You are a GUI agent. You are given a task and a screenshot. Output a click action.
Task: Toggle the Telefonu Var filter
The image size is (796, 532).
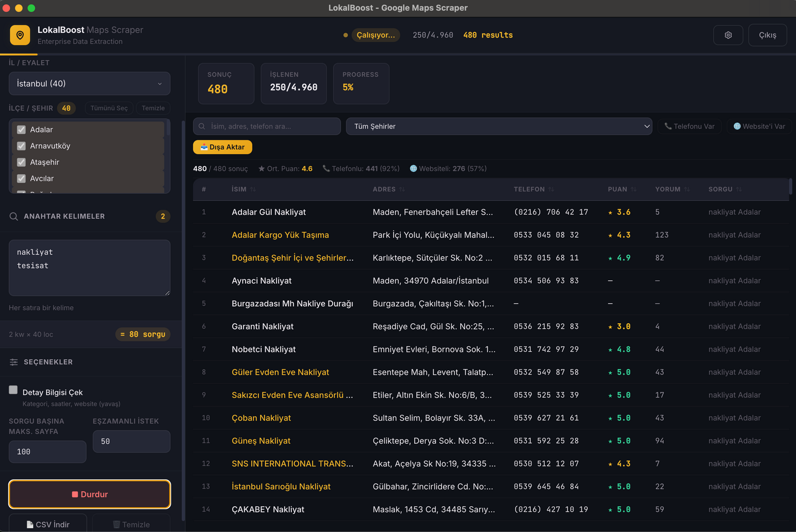(689, 126)
